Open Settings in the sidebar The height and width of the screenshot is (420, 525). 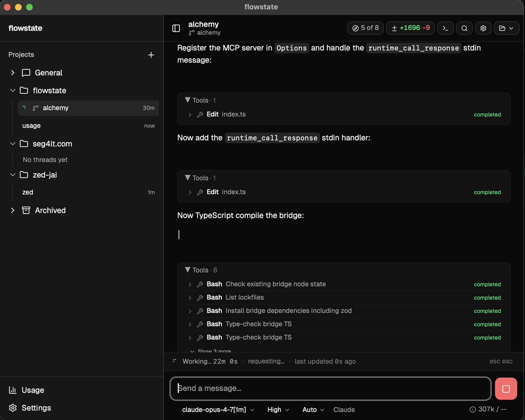coord(30,408)
